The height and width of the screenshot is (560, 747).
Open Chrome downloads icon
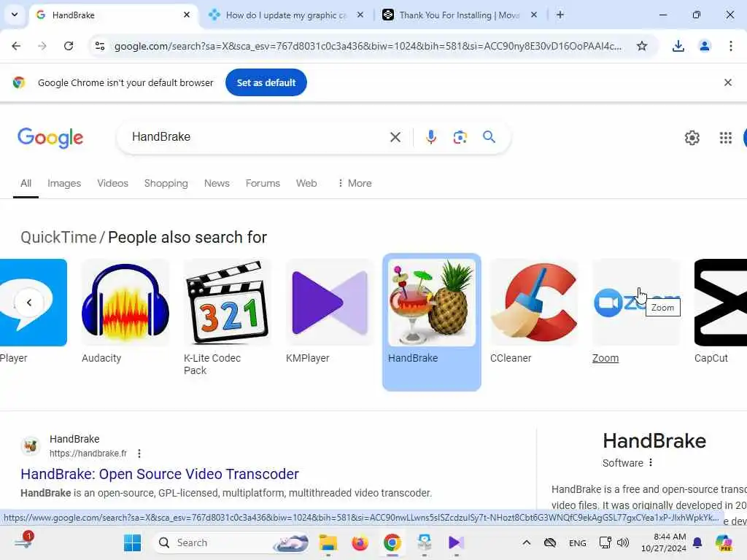tap(678, 46)
